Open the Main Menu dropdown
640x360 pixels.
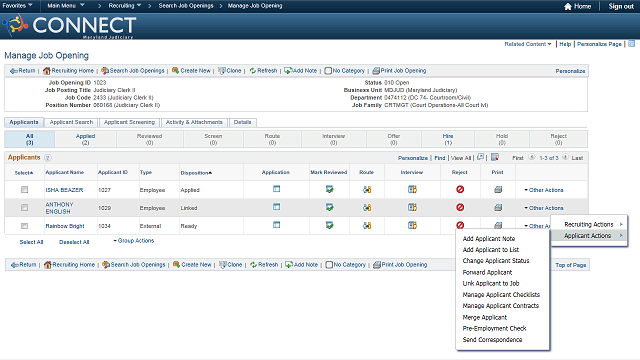pyautogui.click(x=66, y=6)
